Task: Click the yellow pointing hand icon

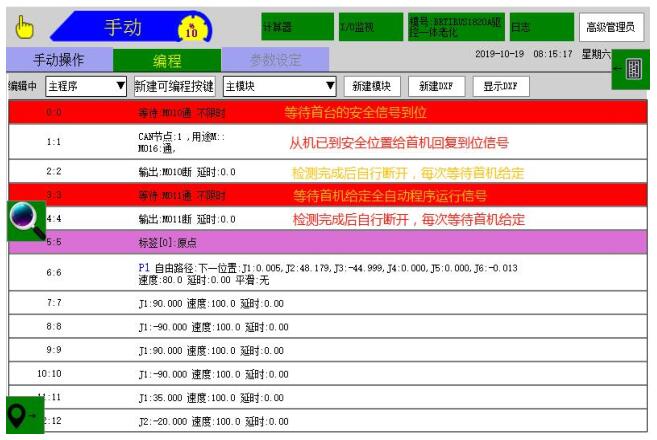Action: 24,27
